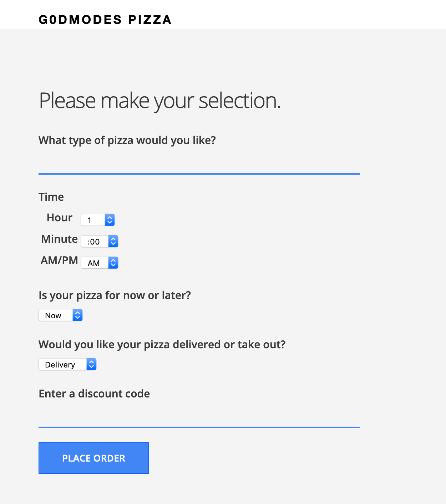Click the Delivery dropdown chevron icon
The height and width of the screenshot is (504, 446).
click(92, 364)
